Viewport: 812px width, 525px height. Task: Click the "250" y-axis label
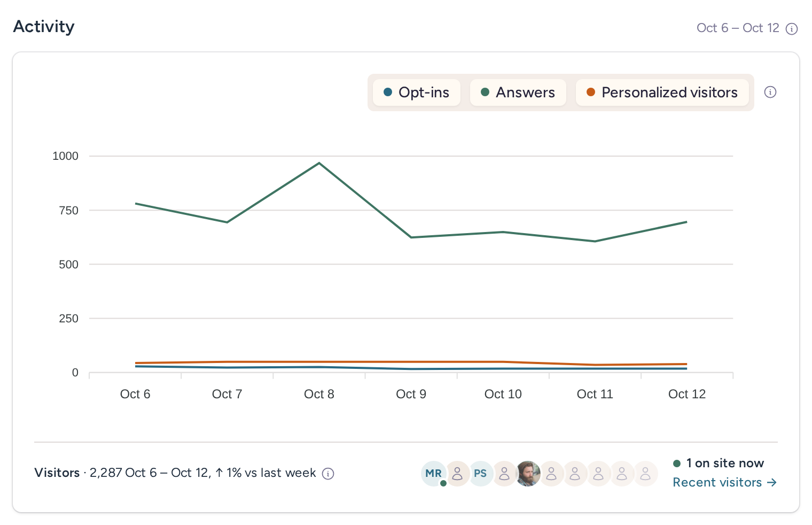pos(68,319)
